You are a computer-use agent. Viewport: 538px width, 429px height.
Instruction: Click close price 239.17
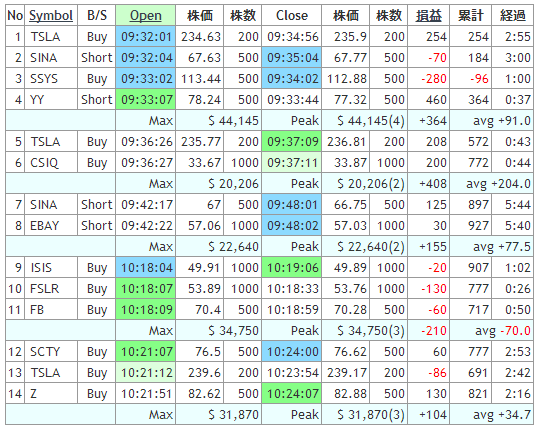pyautogui.click(x=347, y=372)
